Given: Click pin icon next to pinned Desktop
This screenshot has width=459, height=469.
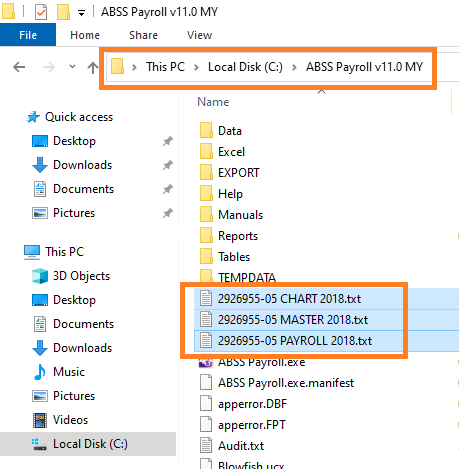Looking at the screenshot, I should (168, 141).
